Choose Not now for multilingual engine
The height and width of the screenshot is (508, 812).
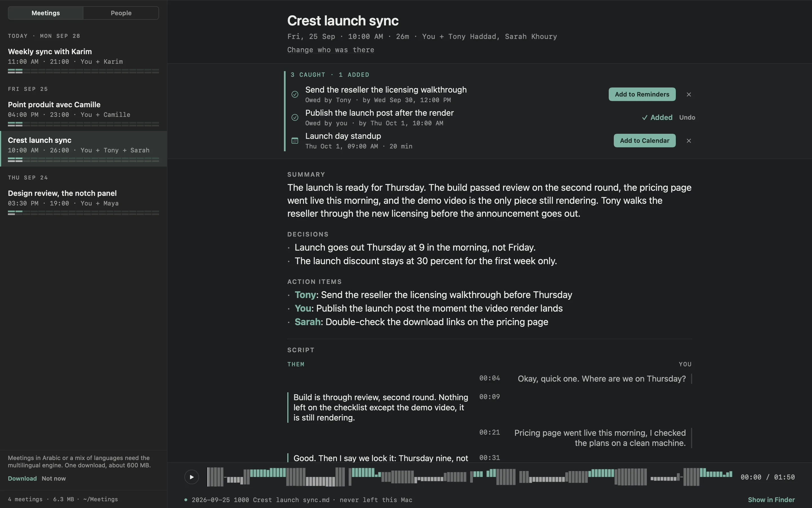pos(54,478)
